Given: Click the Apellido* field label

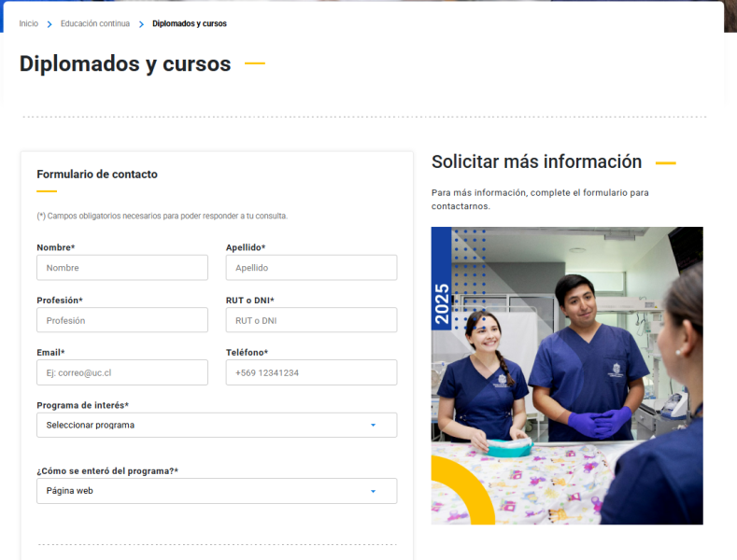Looking at the screenshot, I should coord(246,247).
